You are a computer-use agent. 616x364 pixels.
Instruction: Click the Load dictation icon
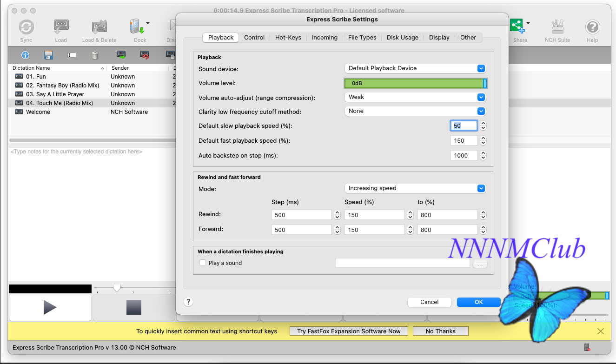[61, 28]
